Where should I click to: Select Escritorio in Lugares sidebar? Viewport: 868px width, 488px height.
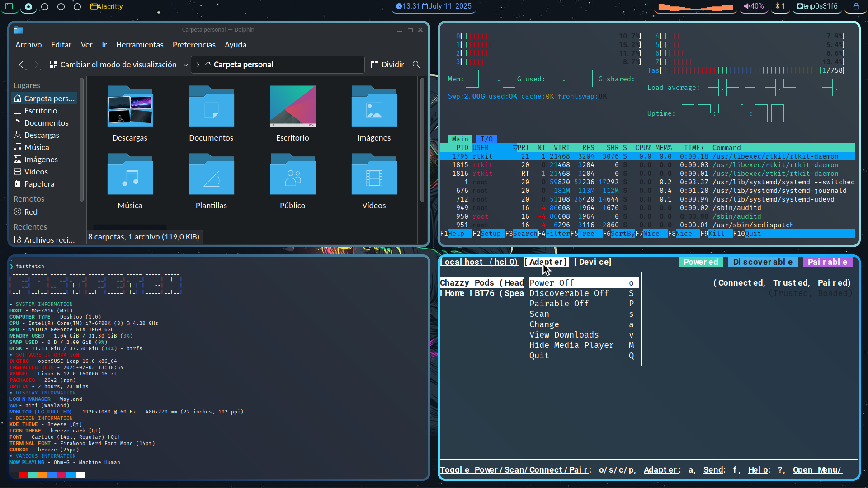click(x=44, y=111)
